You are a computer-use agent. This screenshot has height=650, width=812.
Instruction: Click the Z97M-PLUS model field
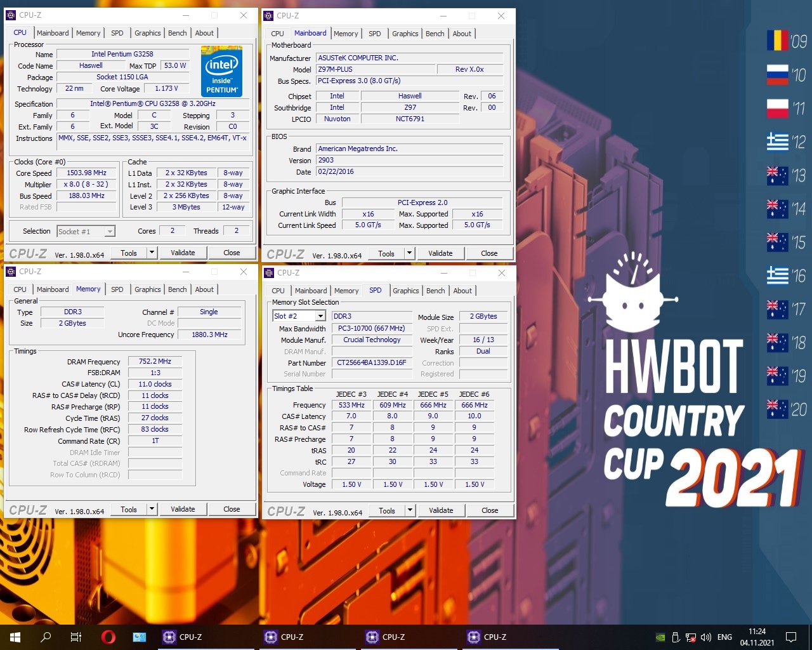pyautogui.click(x=375, y=69)
